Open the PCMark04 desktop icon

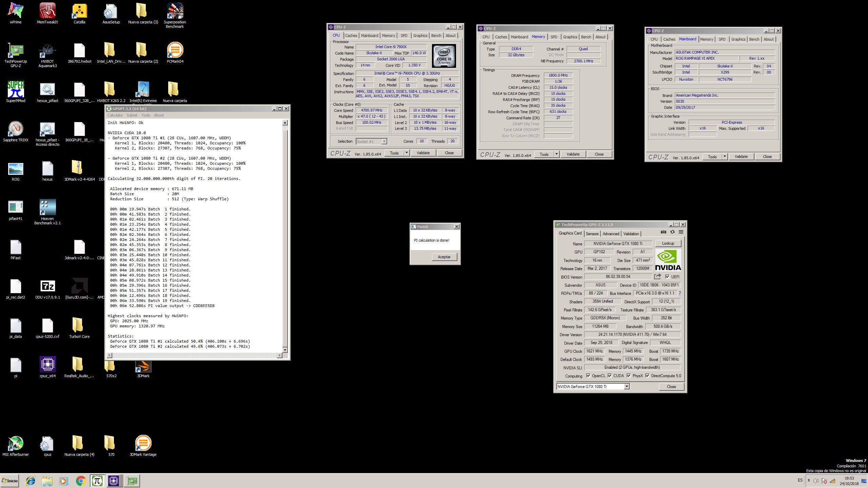pos(175,53)
